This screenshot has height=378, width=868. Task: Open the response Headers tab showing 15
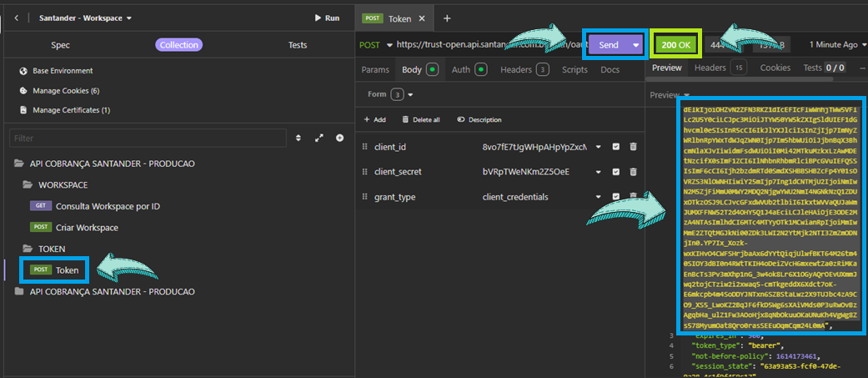tap(720, 68)
